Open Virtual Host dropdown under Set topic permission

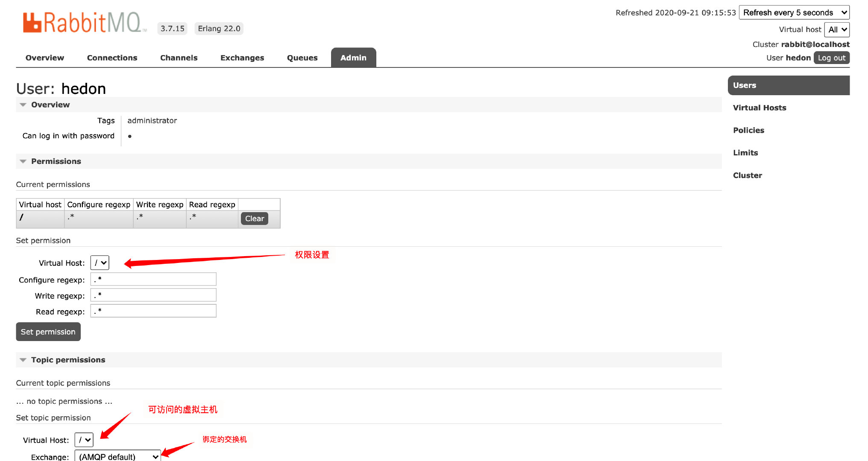pos(84,440)
